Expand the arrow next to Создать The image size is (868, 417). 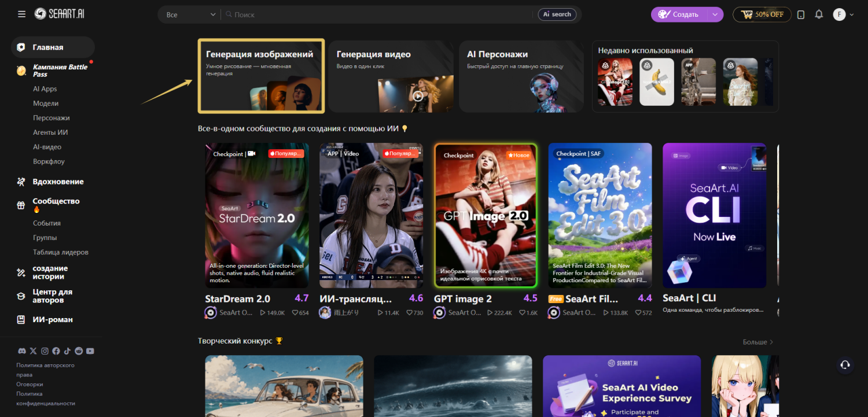pos(715,14)
